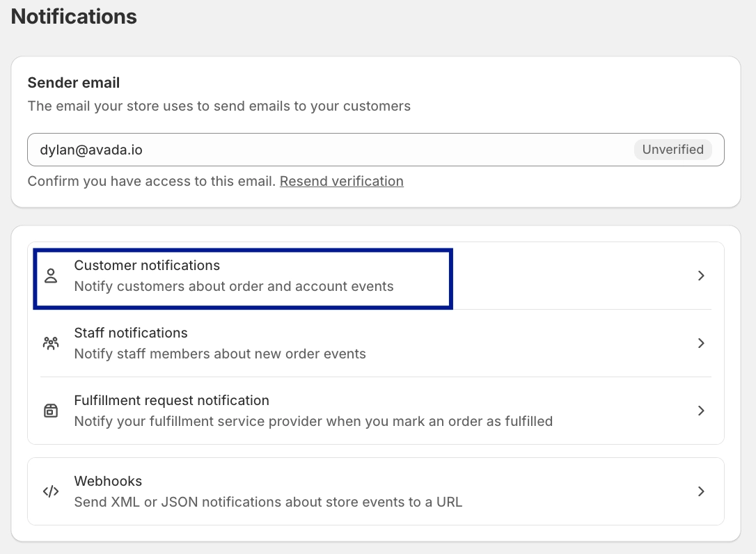The width and height of the screenshot is (756, 554).
Task: Click the Sender email heading
Action: click(x=74, y=83)
